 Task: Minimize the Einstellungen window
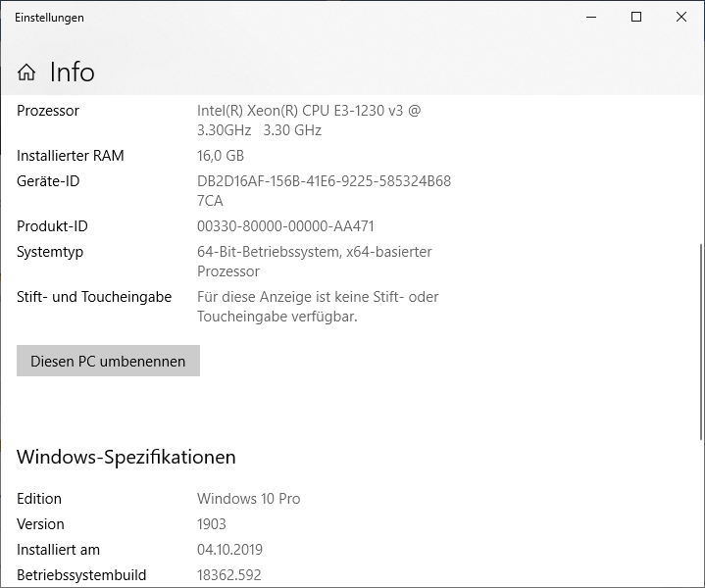(591, 17)
